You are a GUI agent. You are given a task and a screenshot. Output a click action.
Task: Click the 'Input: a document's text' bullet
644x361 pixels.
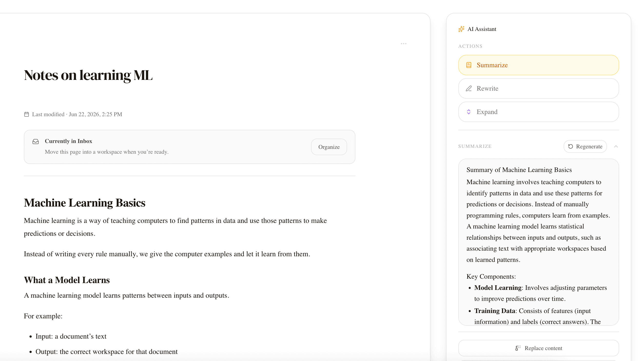pos(71,336)
